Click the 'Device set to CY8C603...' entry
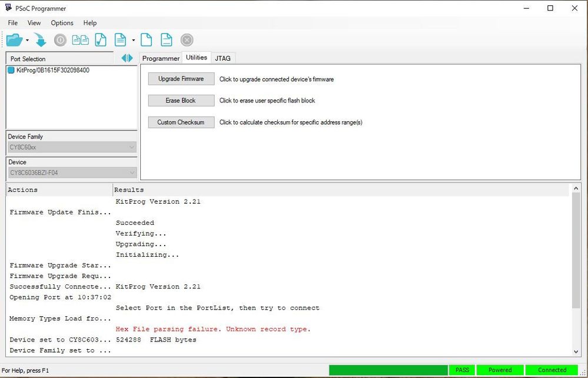The height and width of the screenshot is (378, 588). tap(61, 340)
